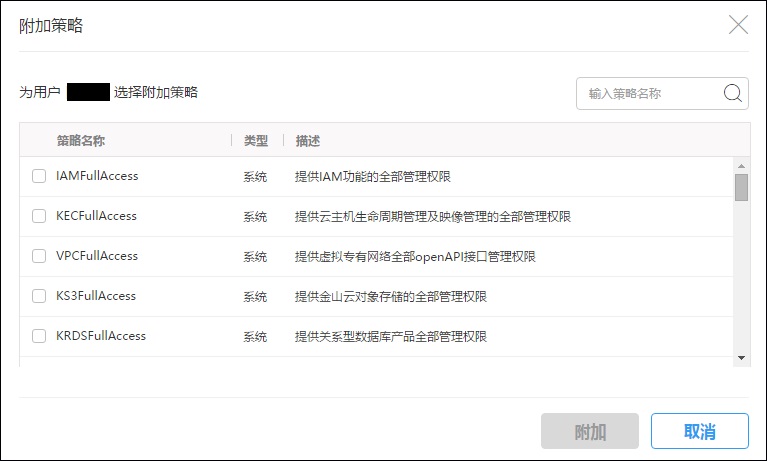Viewport: 767px width, 461px height.
Task: Close the 附加策略 dialog with the X
Action: [738, 25]
